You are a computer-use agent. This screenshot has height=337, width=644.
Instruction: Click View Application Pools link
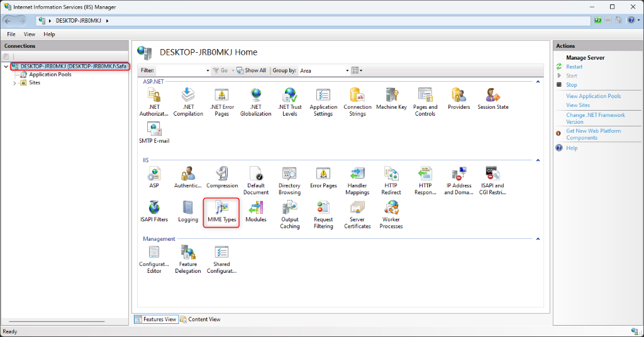pyautogui.click(x=594, y=96)
